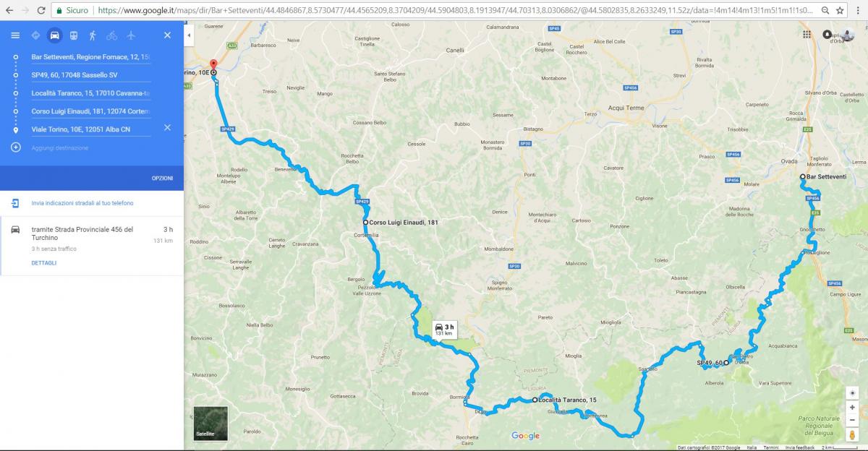Edit the Bar Setteventi starting point field
The width and height of the screenshot is (868, 451).
[91, 56]
